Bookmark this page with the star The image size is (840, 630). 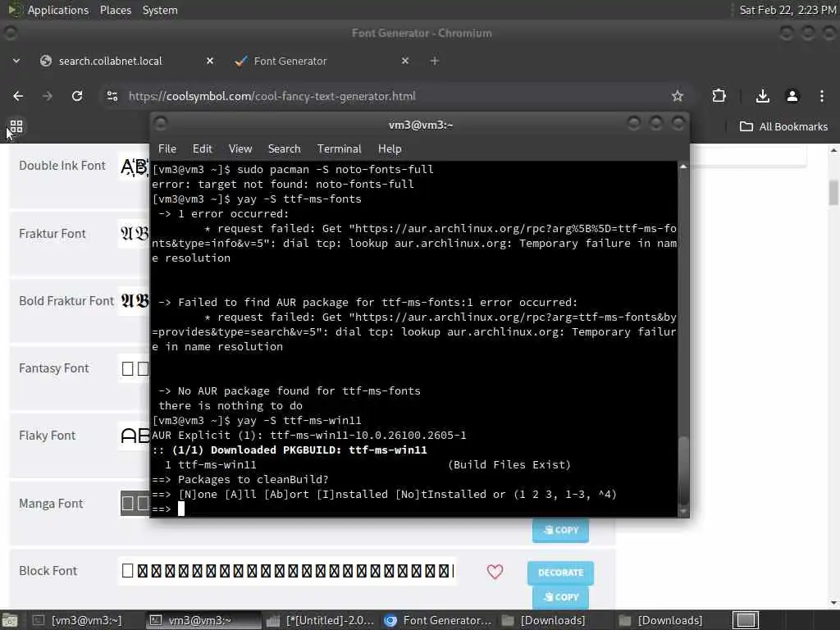[677, 96]
